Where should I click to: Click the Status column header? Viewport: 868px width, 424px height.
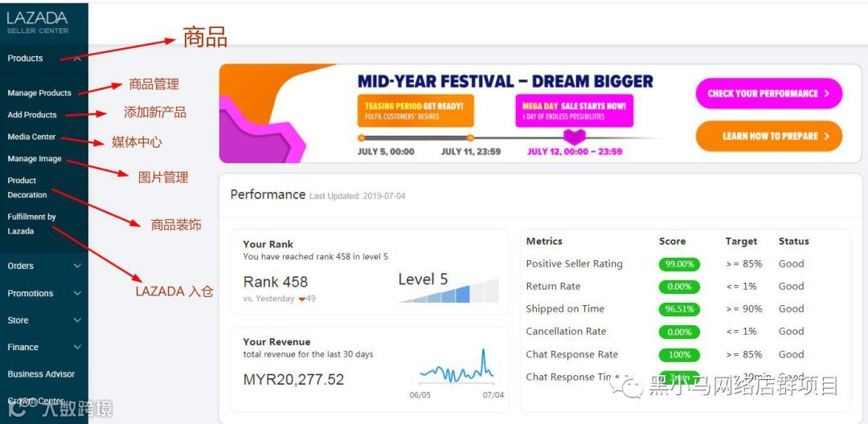point(794,241)
